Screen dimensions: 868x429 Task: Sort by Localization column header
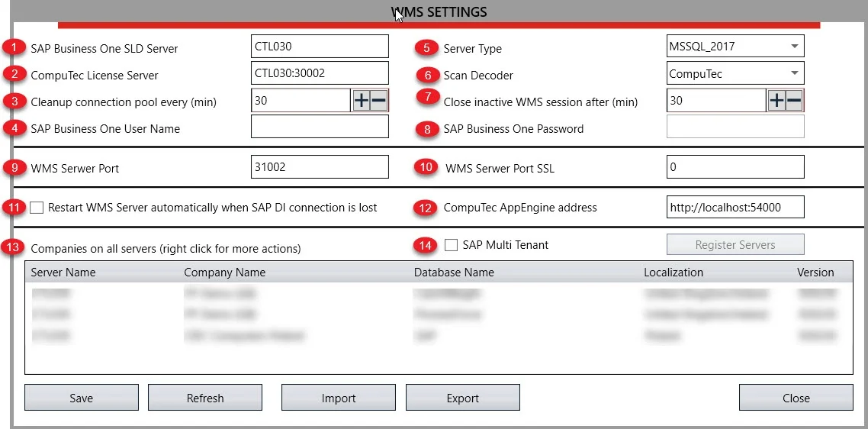pyautogui.click(x=674, y=273)
